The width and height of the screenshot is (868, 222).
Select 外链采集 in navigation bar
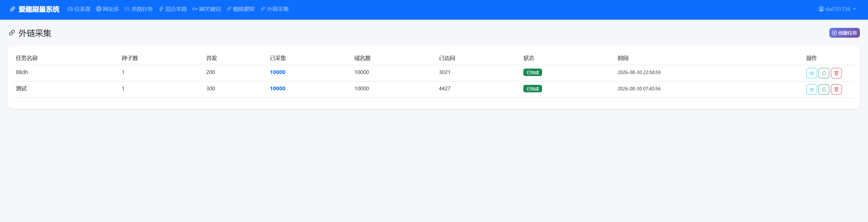pos(275,9)
